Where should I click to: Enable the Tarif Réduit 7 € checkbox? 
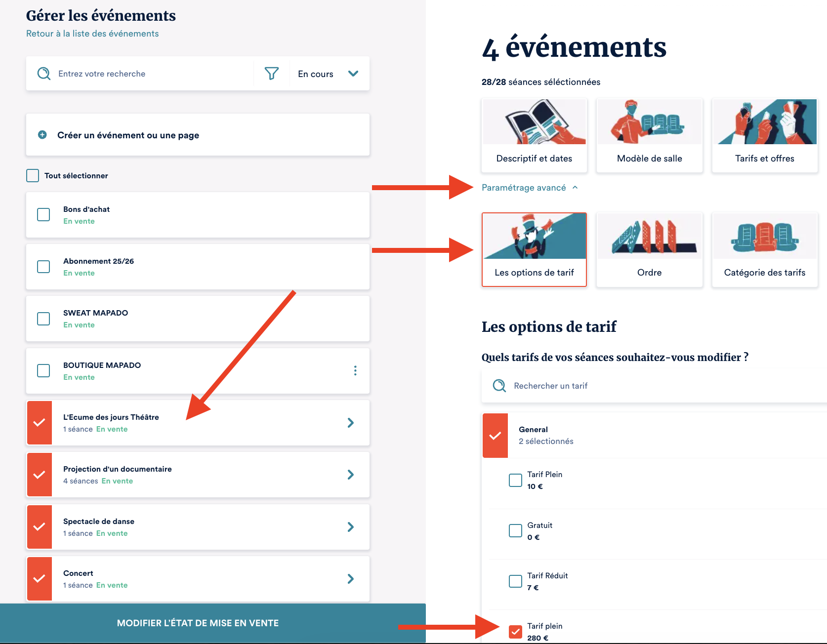(x=515, y=581)
